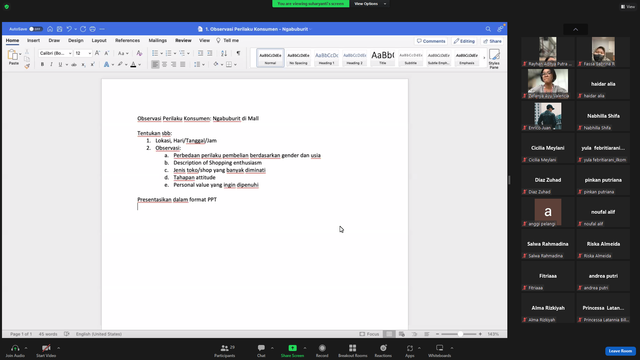Open the Mailings tab
This screenshot has height=360, width=640.
158,40
